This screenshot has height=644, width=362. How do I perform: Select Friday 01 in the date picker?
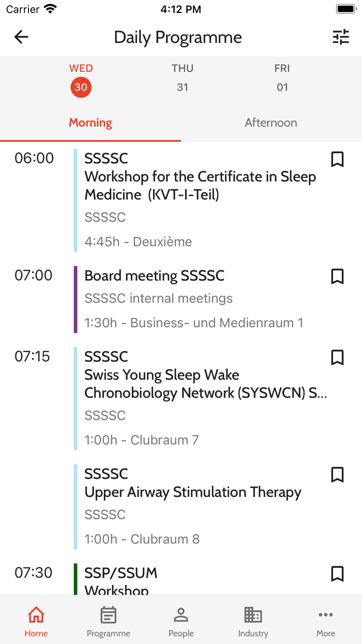282,78
